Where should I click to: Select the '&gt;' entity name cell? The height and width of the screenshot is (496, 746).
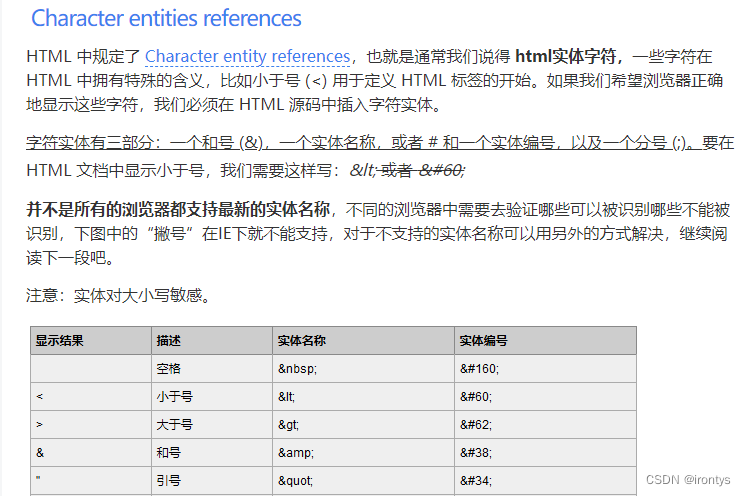(x=363, y=425)
